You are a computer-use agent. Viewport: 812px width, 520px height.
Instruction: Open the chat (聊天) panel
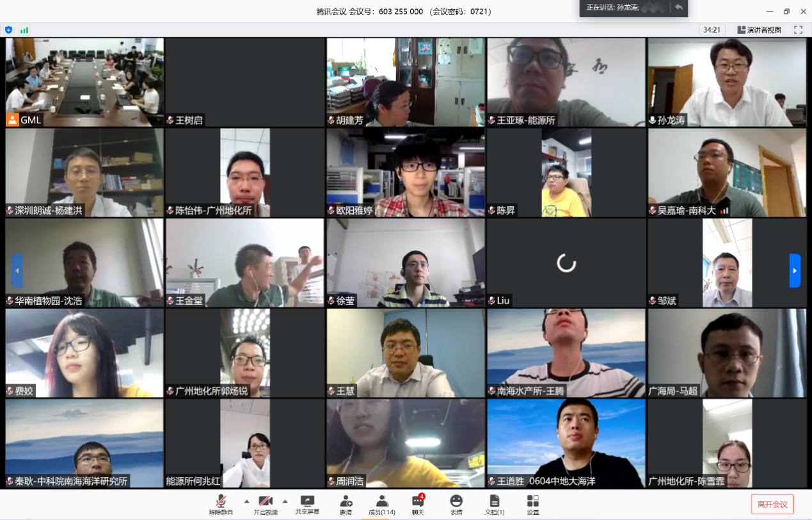(418, 504)
